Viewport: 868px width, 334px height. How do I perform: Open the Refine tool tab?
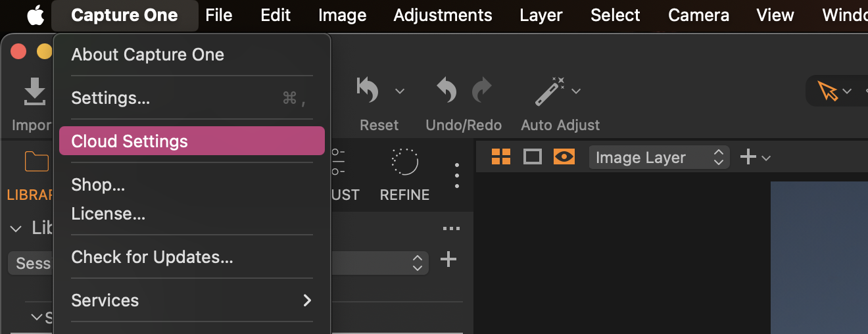pyautogui.click(x=404, y=175)
